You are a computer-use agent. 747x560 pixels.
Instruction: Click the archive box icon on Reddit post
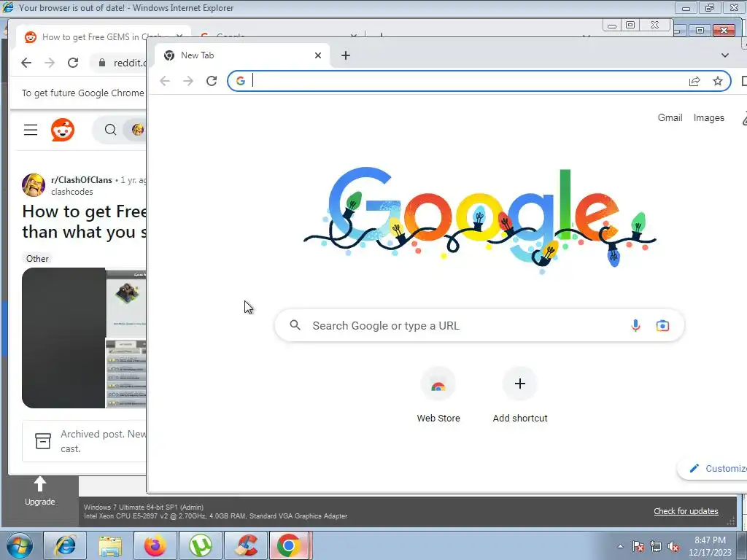point(43,441)
